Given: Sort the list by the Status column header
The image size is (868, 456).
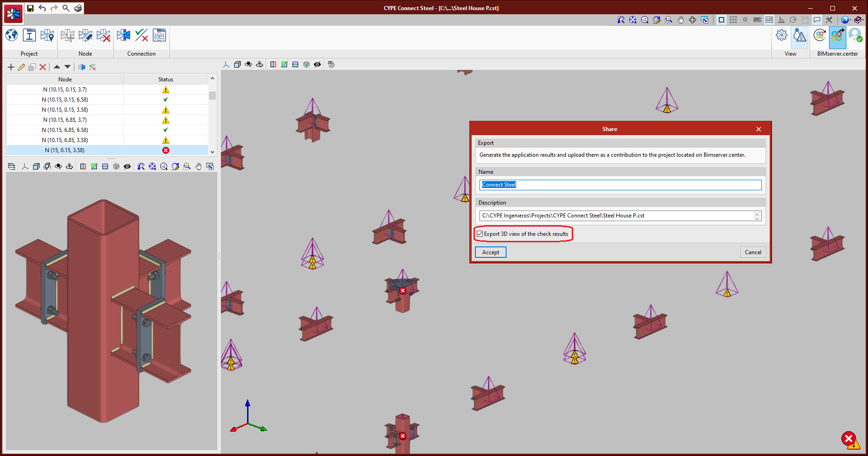Looking at the screenshot, I should coord(166,80).
